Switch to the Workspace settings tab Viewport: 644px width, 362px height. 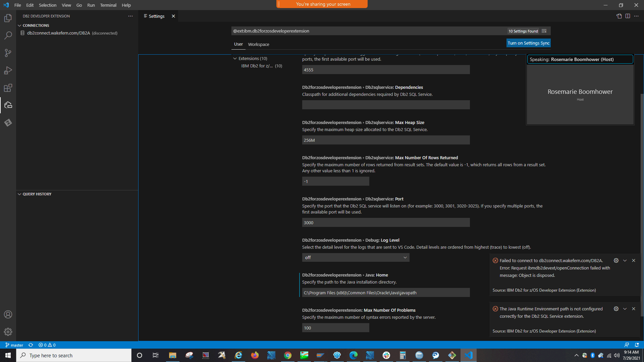pyautogui.click(x=258, y=44)
